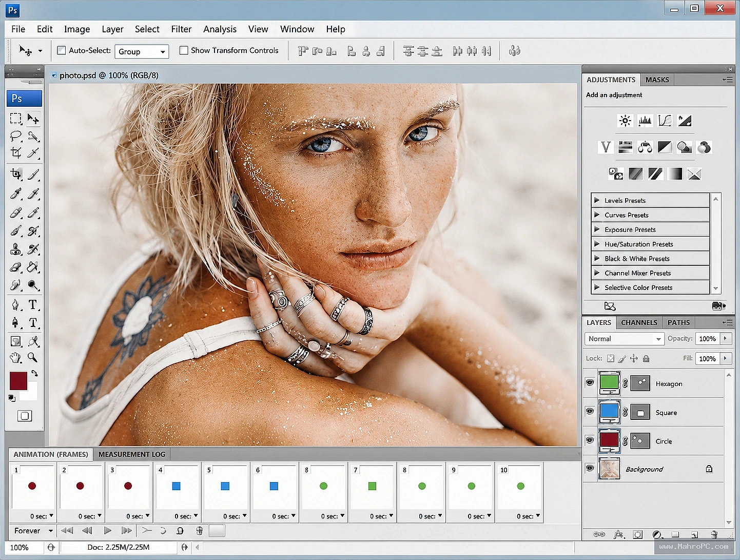Open the Fill slider arrow
The image size is (740, 560).
726,358
